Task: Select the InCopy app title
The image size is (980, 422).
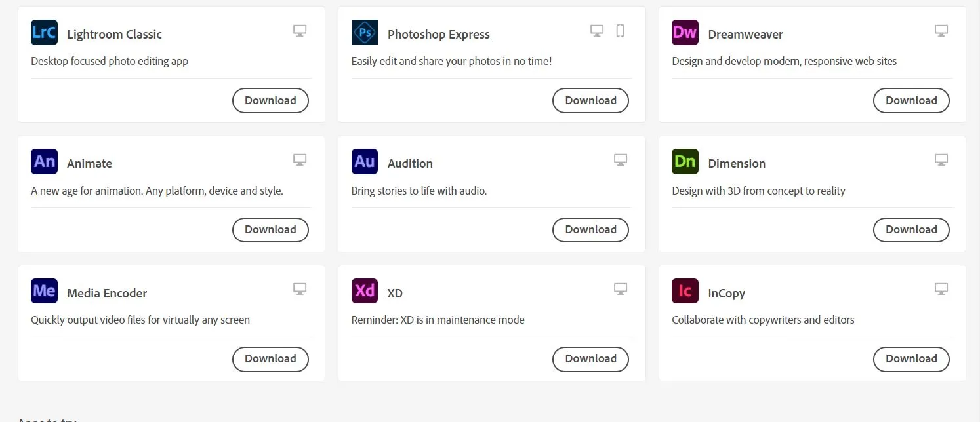Action: pos(726,293)
